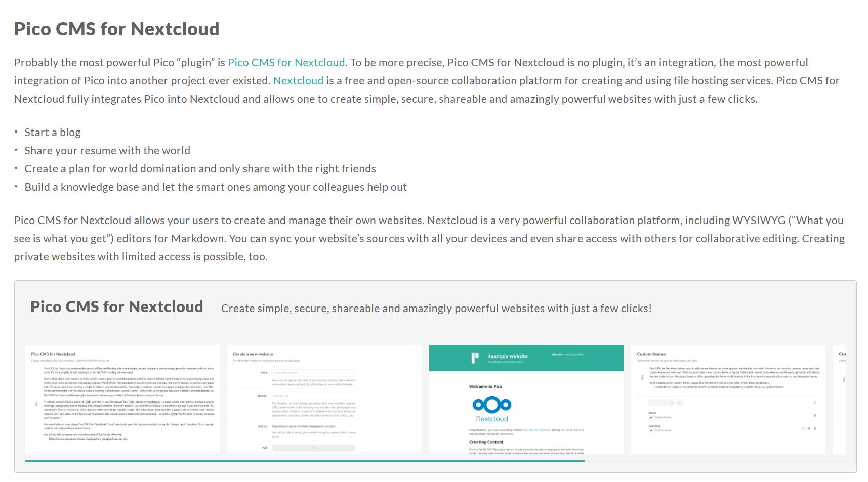Viewport: 868px width, 482px height.
Task: Follow the green Nextcloud link in intro
Action: [298, 81]
